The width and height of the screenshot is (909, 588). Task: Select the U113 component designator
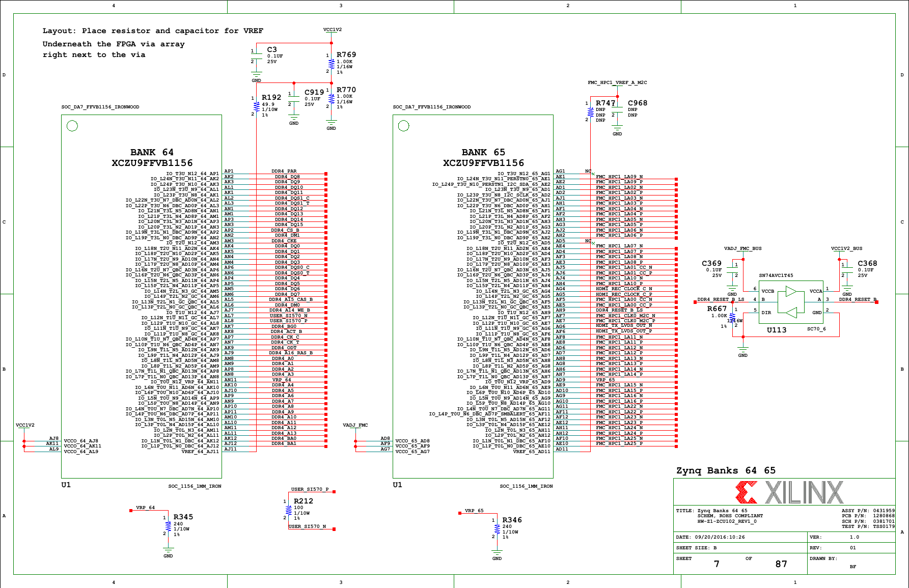tap(777, 330)
